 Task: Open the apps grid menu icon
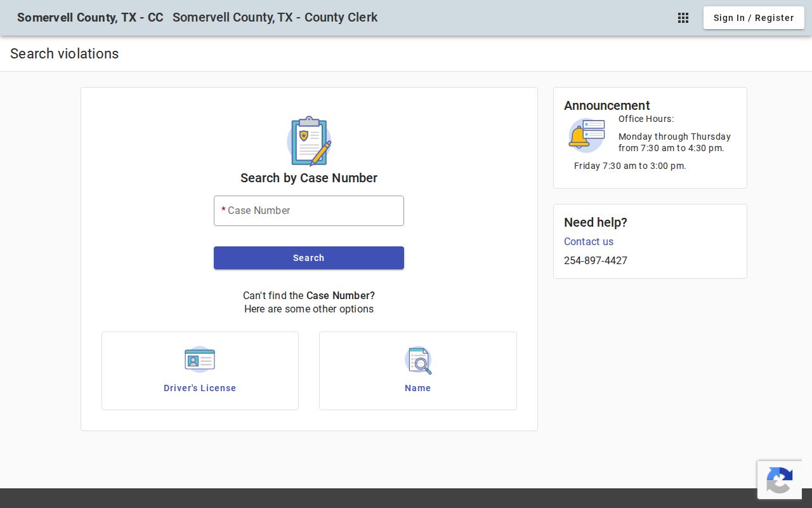(x=683, y=18)
